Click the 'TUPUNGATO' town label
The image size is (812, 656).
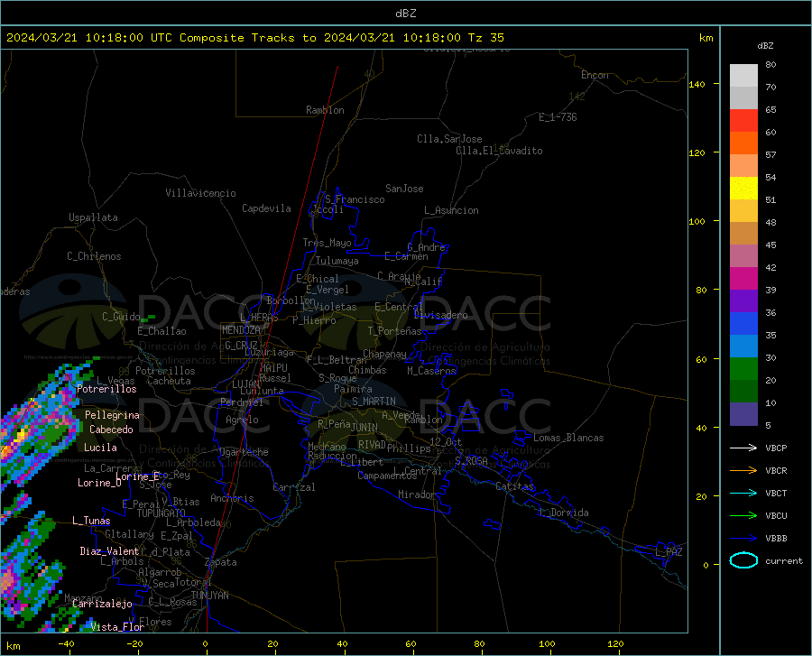pos(161,513)
